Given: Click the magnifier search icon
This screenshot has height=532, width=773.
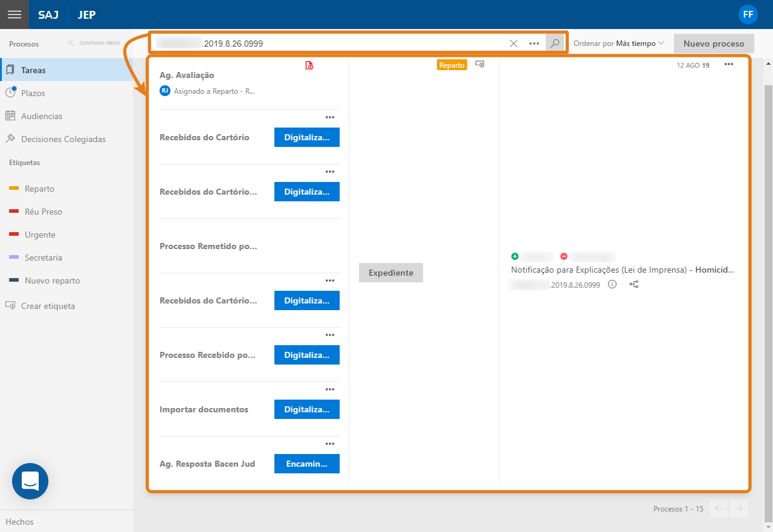Looking at the screenshot, I should tap(554, 44).
